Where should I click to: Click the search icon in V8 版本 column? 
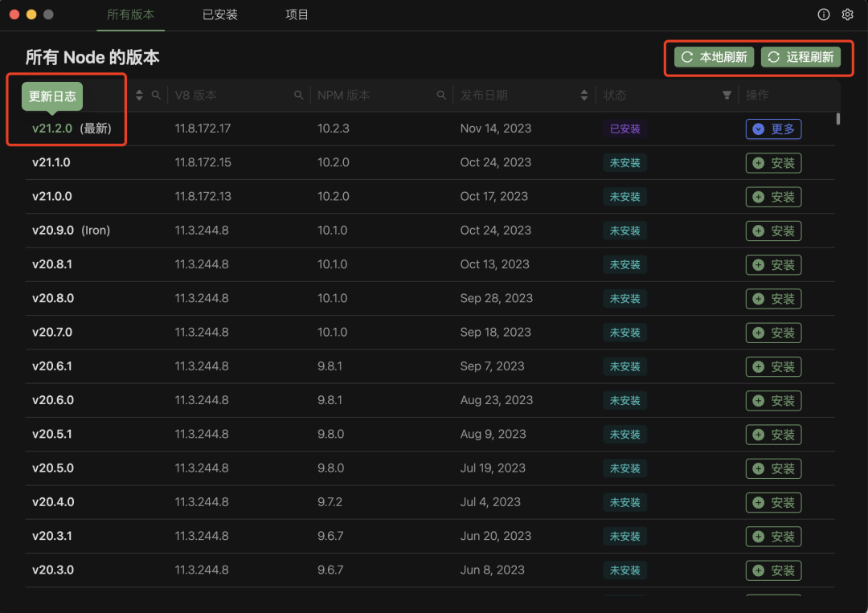[299, 96]
